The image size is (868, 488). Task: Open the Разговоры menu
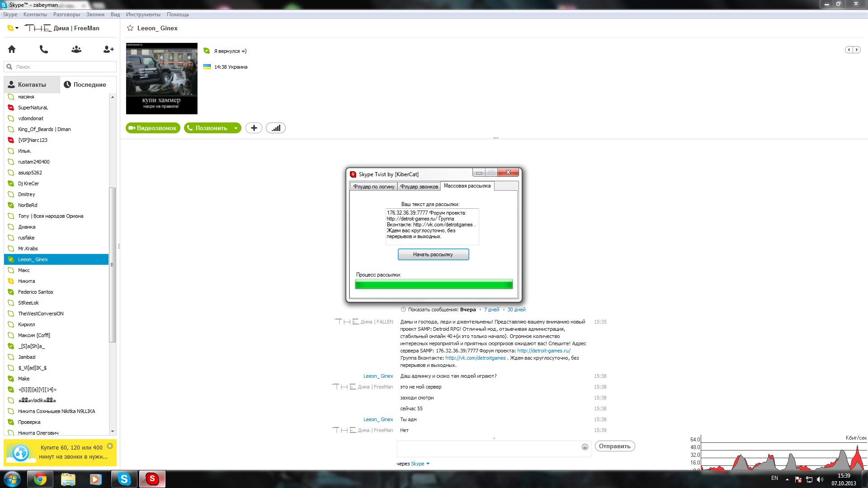[x=66, y=14]
